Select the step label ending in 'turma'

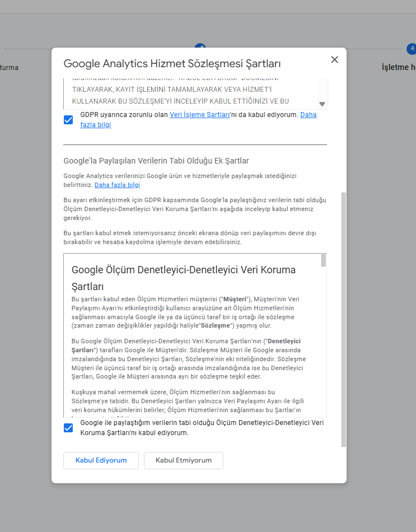pyautogui.click(x=9, y=68)
